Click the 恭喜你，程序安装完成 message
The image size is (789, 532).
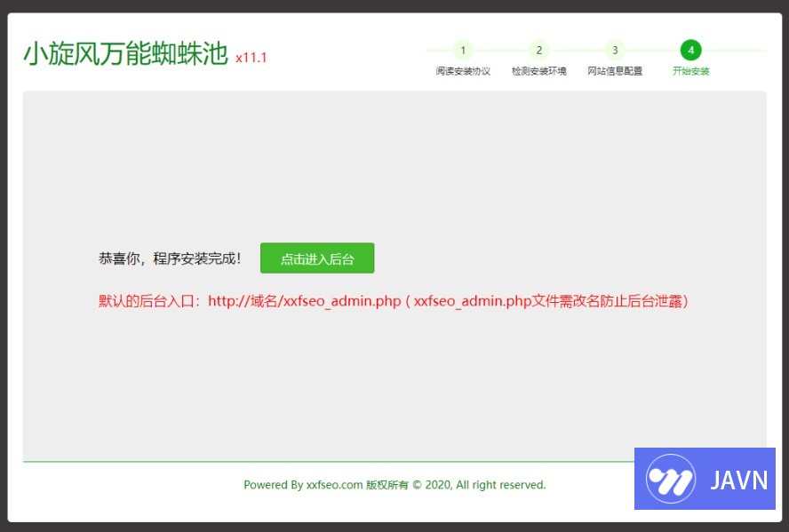pyautogui.click(x=170, y=258)
